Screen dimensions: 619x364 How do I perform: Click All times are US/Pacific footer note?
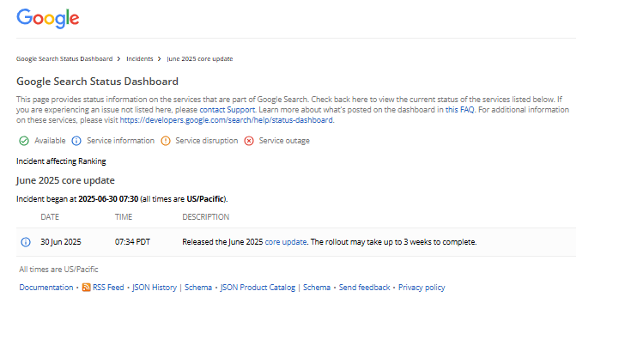(58, 270)
